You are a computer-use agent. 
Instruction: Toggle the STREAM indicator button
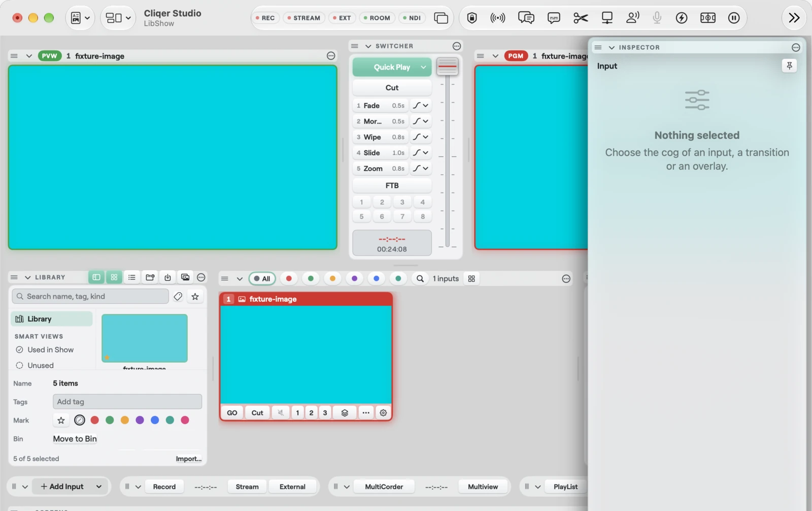pos(304,18)
